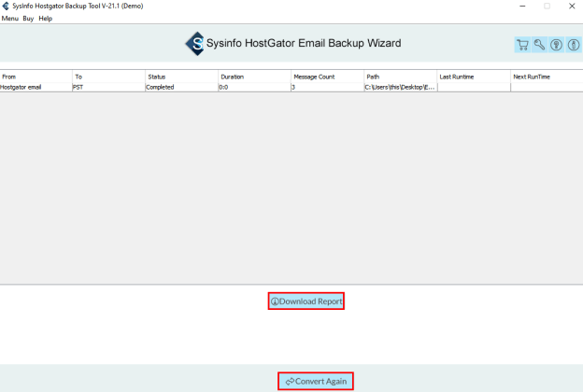The image size is (583, 392).
Task: Open the Buy menu
Action: tap(29, 19)
